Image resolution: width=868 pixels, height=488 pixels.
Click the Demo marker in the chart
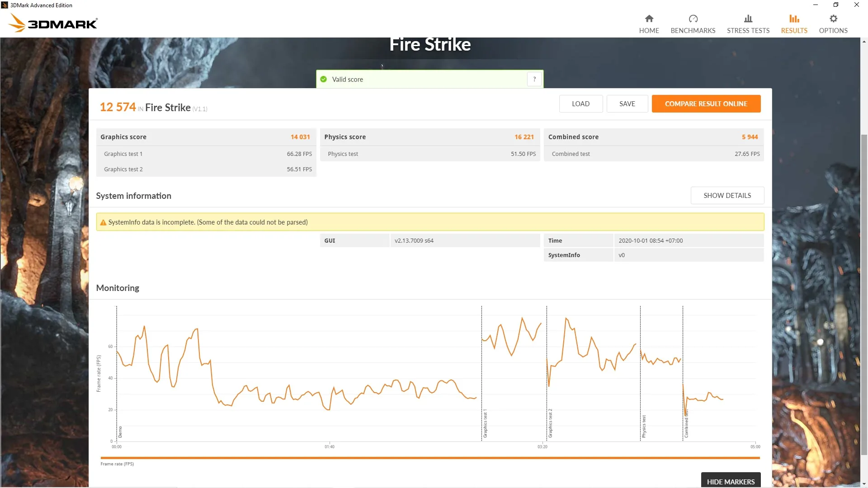tap(120, 432)
